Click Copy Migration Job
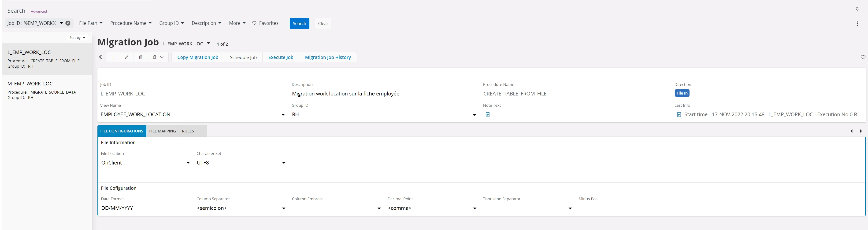 [x=198, y=57]
